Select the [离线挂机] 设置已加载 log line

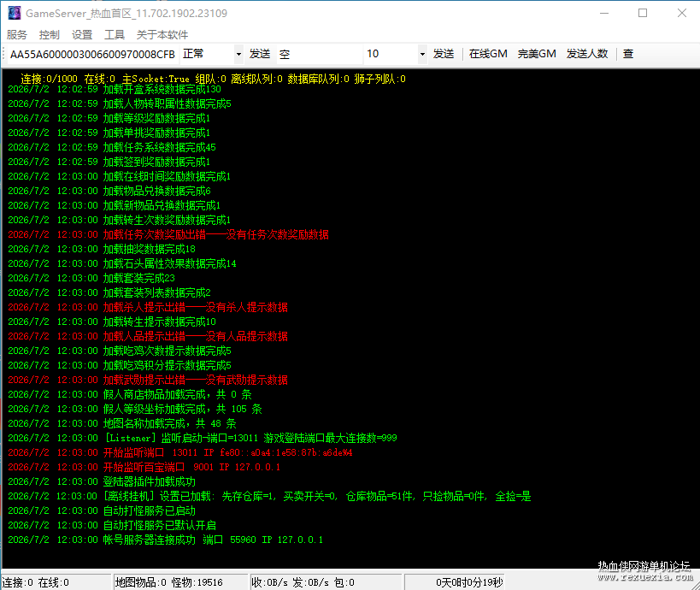coord(269,496)
